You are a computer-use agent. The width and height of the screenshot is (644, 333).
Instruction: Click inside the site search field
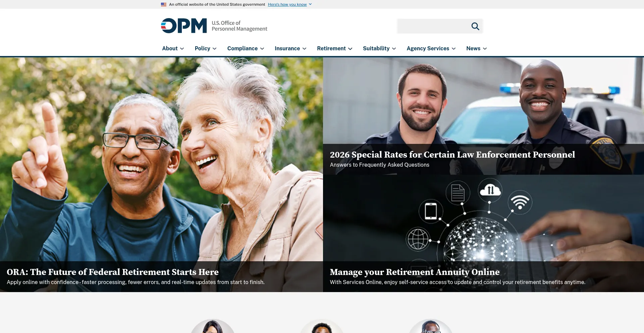coord(433,26)
